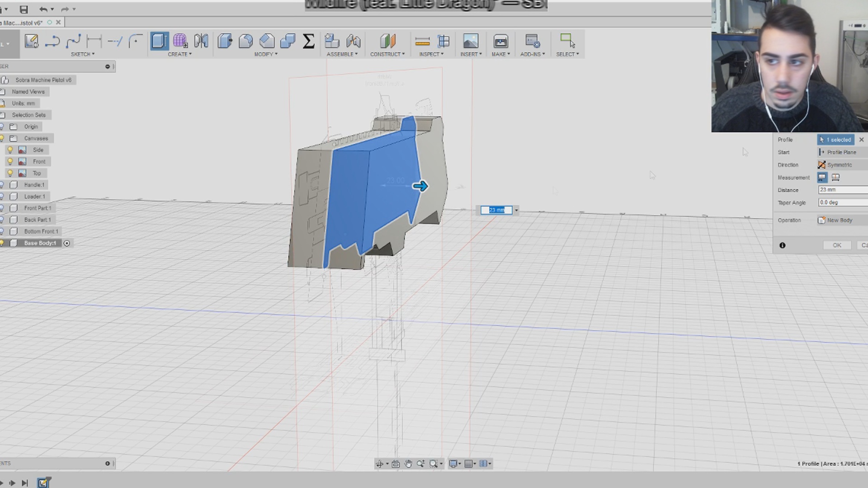868x488 pixels.
Task: Open the ASSEMBLE menu
Action: 342,54
